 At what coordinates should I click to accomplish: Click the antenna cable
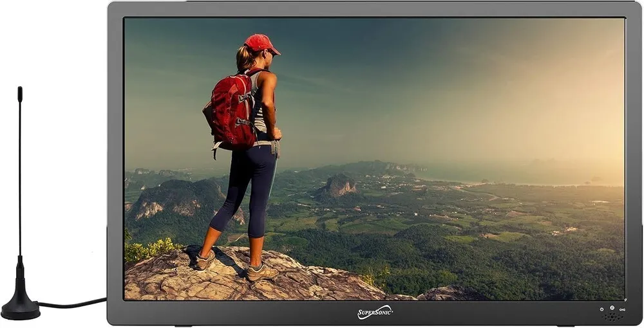pyautogui.click(x=72, y=304)
